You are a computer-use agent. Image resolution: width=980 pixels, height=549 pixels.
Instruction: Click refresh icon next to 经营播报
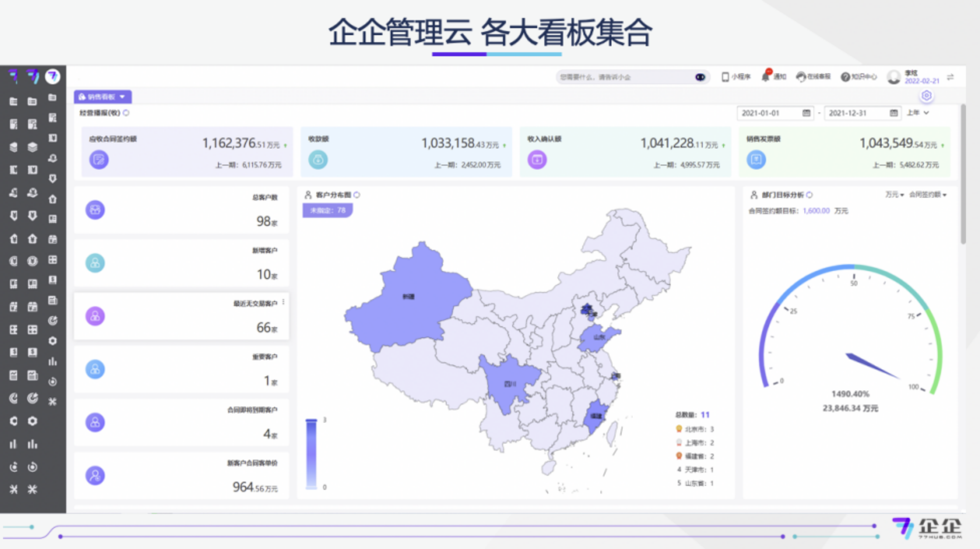point(126,113)
